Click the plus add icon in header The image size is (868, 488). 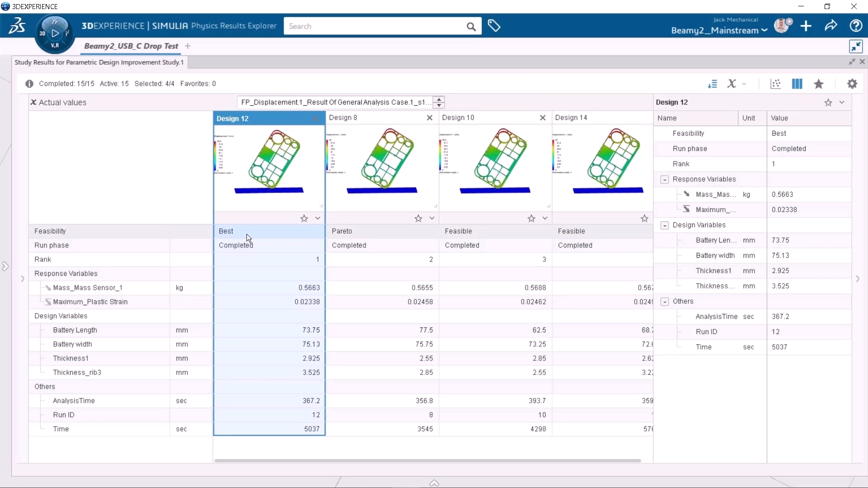(x=806, y=26)
